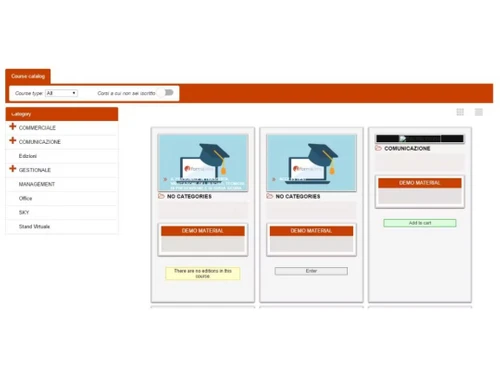Expand the GESTIONALE category plus

pos(13,168)
